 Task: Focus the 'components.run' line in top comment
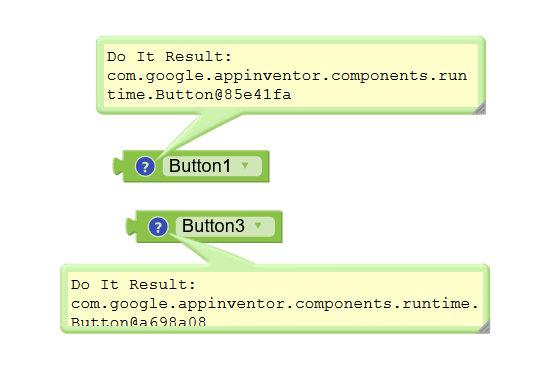[287, 76]
